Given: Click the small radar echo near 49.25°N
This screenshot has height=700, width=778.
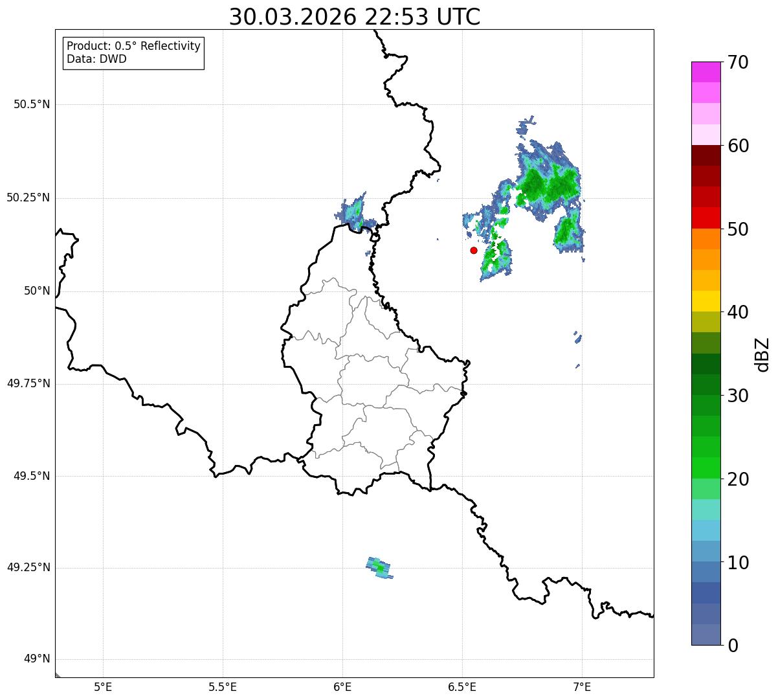Looking at the screenshot, I should pyautogui.click(x=379, y=568).
